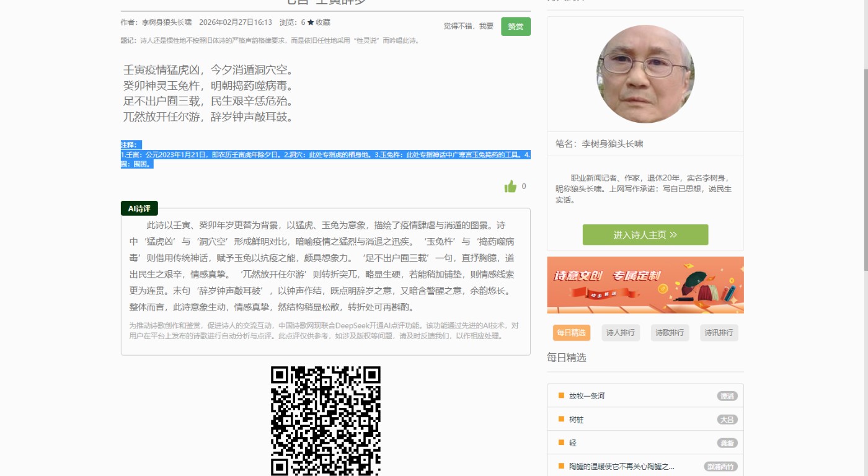Viewport: 868px width, 476px height.
Task: Open the poem 放牧一条河
Action: click(587, 396)
